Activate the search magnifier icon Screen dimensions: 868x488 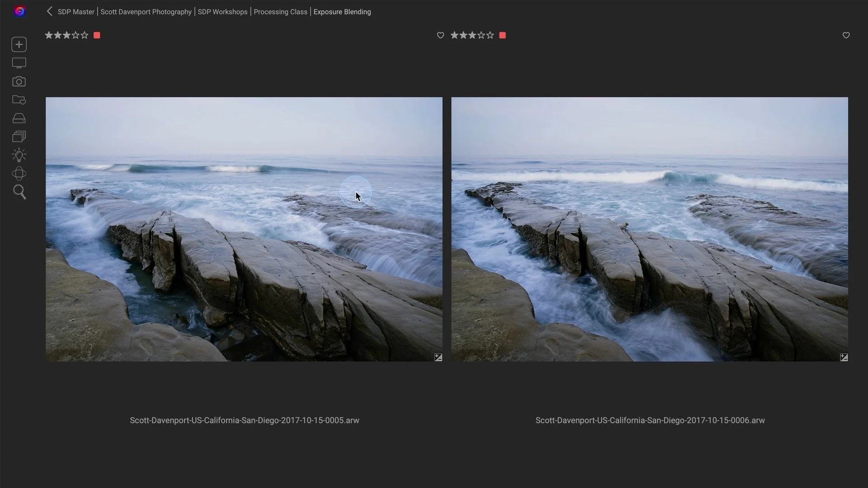19,192
